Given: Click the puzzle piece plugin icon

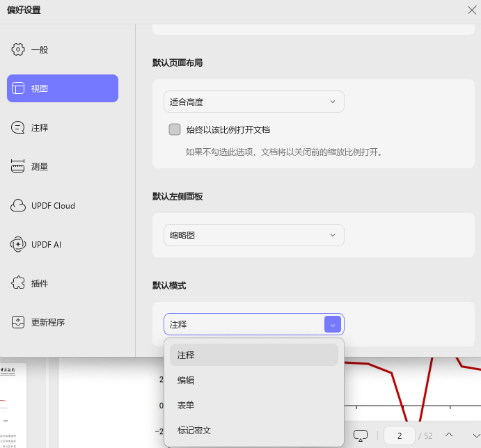Looking at the screenshot, I should click(x=18, y=282).
